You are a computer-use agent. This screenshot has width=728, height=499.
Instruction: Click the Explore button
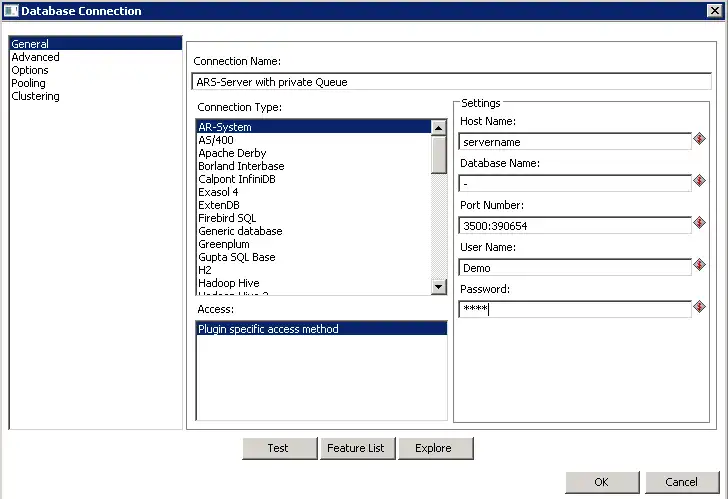tap(436, 448)
